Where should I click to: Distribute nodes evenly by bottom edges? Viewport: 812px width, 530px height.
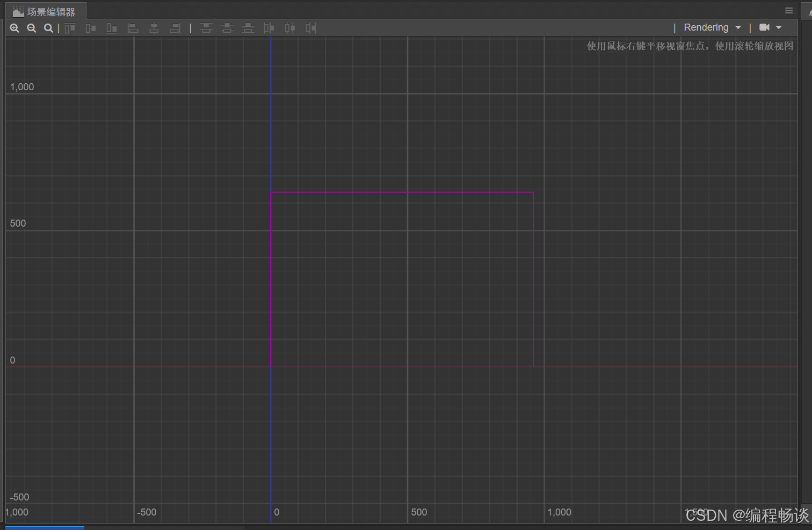pyautogui.click(x=248, y=28)
